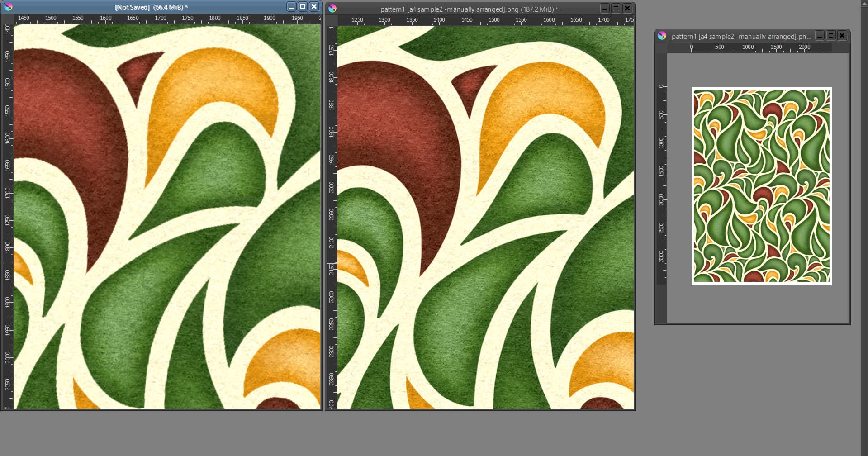Minimize the pattern1 187.2 MiB window
The width and height of the screenshot is (868, 456).
click(605, 9)
